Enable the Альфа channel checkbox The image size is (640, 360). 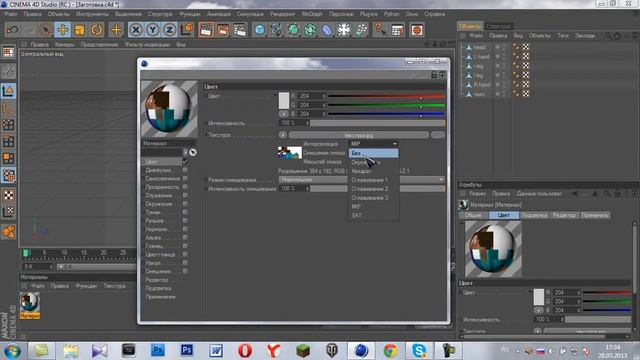185,238
